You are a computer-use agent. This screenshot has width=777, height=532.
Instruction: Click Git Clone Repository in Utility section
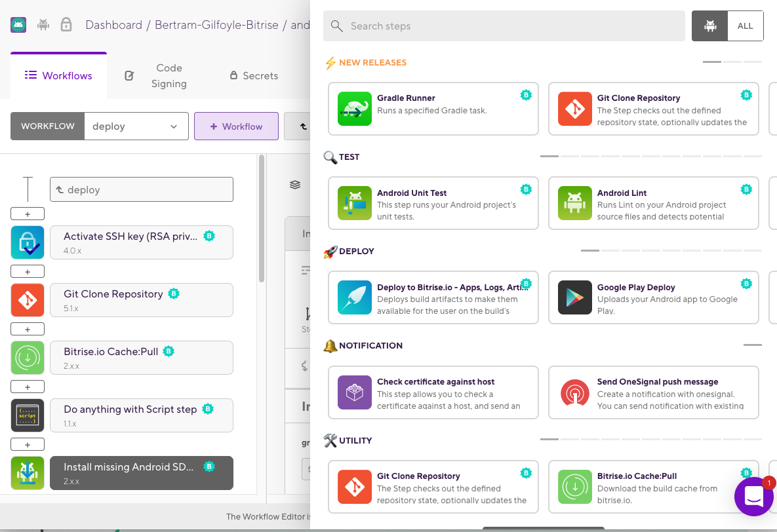pos(433,486)
